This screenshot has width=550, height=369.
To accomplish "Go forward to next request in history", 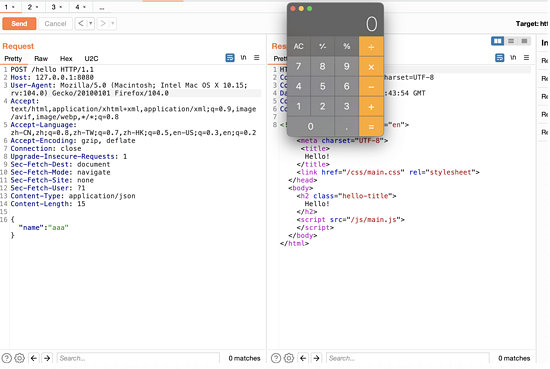I will [x=103, y=24].
